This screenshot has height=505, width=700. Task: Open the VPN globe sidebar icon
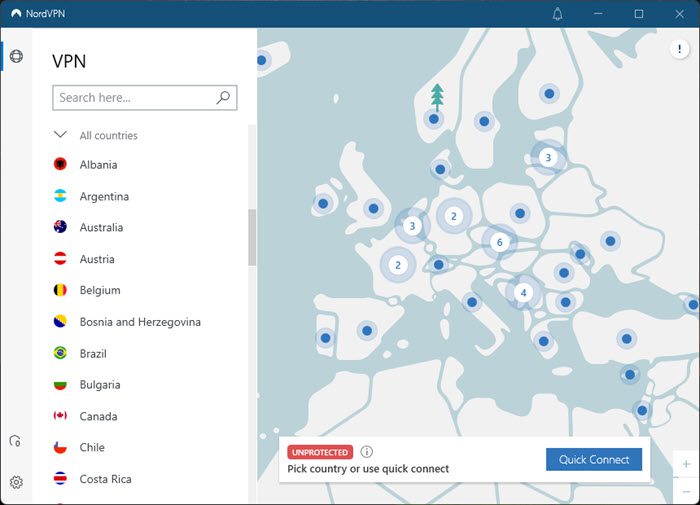17,56
